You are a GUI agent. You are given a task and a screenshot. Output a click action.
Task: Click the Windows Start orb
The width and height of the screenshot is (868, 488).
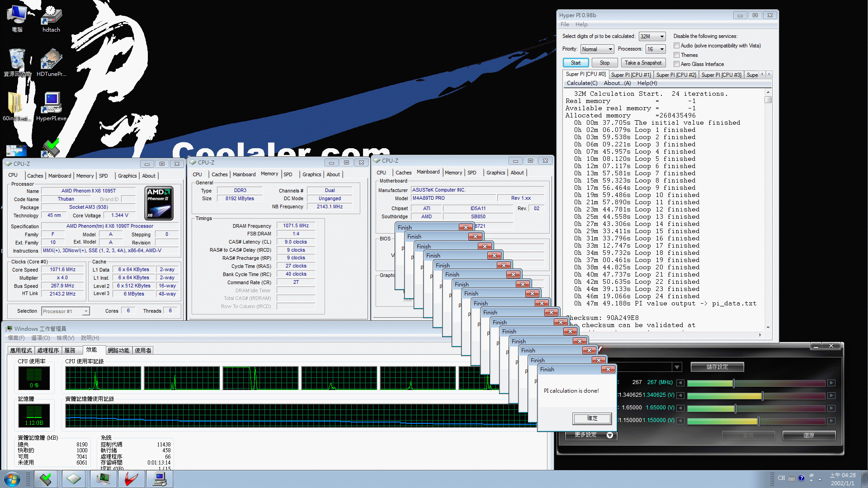(x=12, y=479)
